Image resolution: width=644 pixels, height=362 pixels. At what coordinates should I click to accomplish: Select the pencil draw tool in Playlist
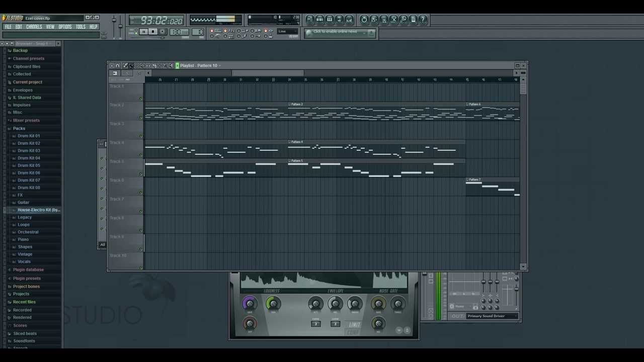[125, 66]
